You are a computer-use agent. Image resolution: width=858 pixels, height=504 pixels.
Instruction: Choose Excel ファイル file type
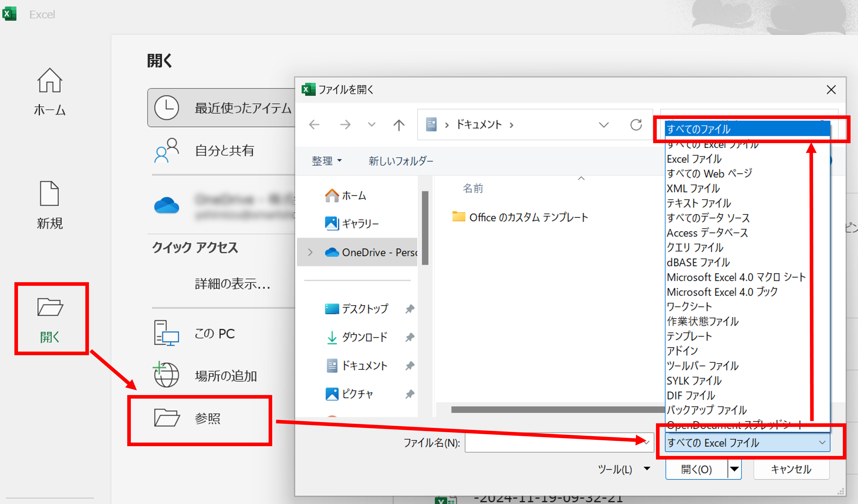[x=747, y=159]
